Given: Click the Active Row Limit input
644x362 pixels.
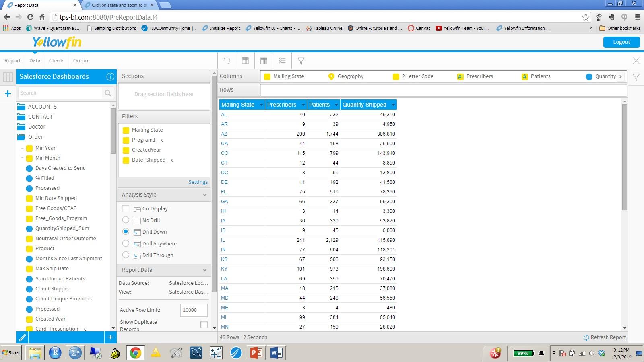Looking at the screenshot, I should 194,310.
